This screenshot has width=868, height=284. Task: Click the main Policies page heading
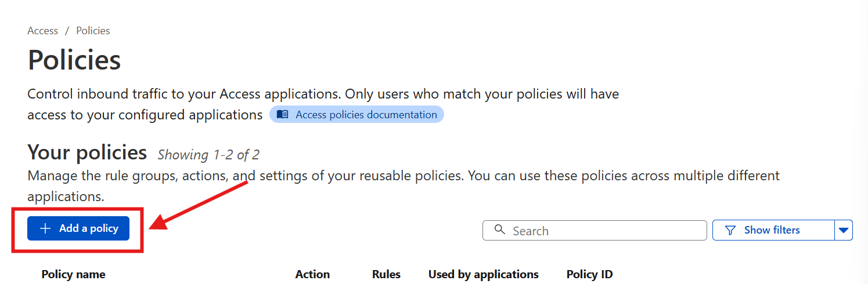click(74, 60)
